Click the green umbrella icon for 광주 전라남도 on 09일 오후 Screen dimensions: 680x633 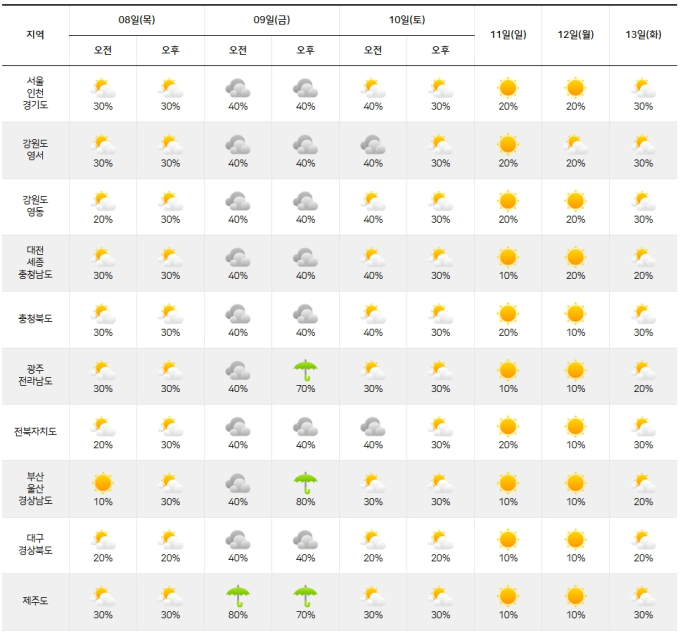click(x=305, y=370)
